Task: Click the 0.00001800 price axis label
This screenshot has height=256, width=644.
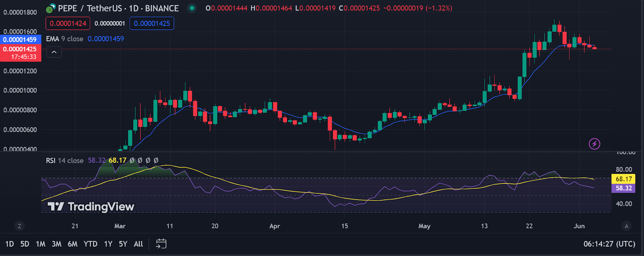Action: coord(20,12)
